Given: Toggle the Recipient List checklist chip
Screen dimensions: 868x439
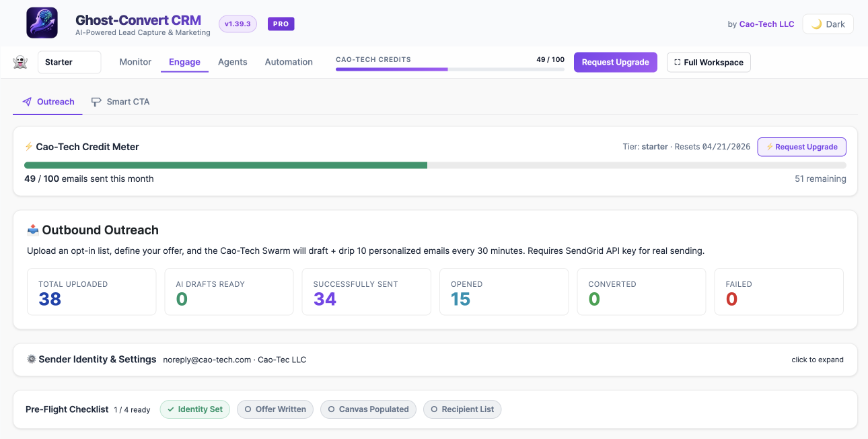Looking at the screenshot, I should pyautogui.click(x=462, y=409).
